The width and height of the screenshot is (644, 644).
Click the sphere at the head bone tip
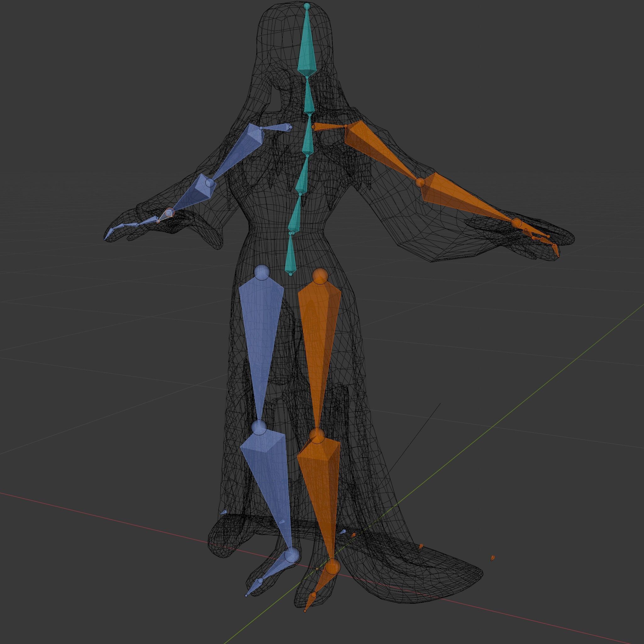tap(307, 6)
